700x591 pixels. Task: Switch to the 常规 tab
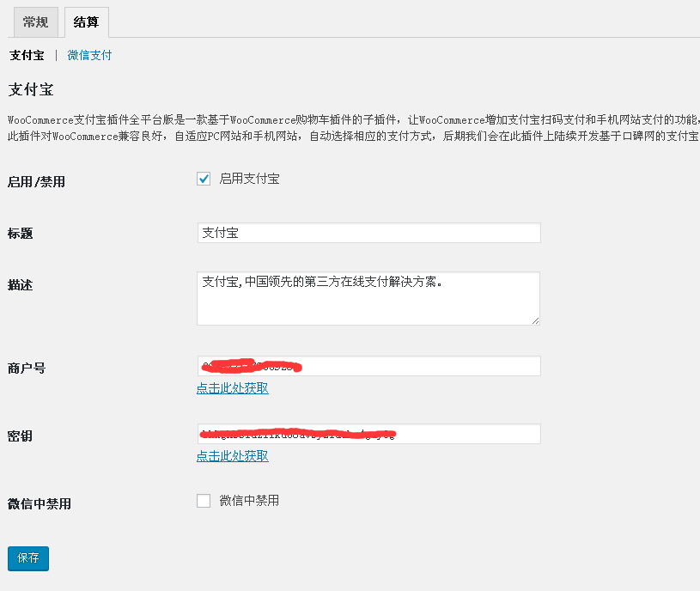36,22
